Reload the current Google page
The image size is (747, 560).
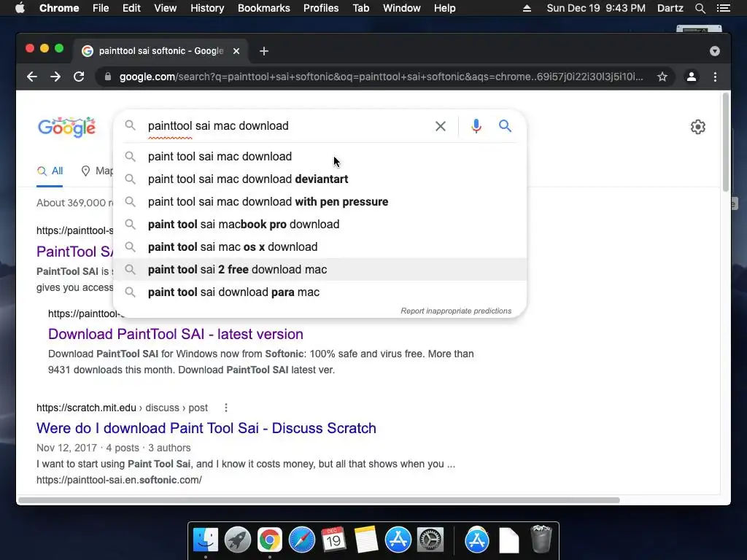pyautogui.click(x=79, y=77)
